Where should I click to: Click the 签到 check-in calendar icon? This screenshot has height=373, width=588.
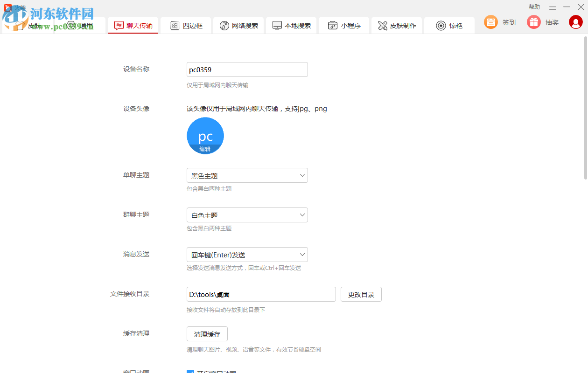coord(490,22)
